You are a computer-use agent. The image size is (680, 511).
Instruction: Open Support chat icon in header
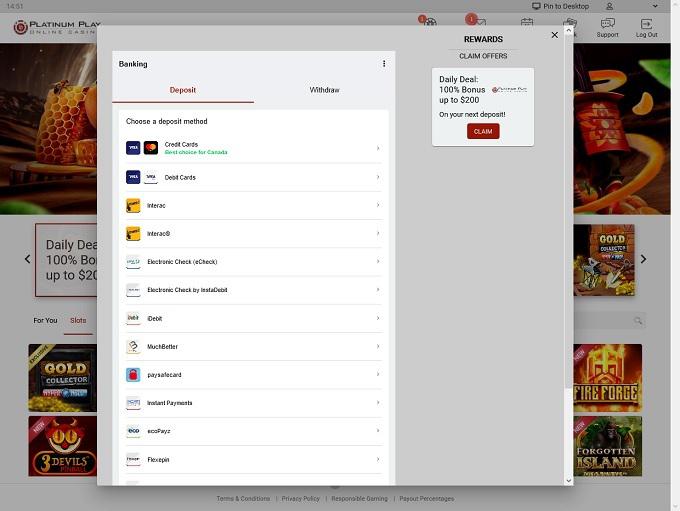tap(608, 27)
